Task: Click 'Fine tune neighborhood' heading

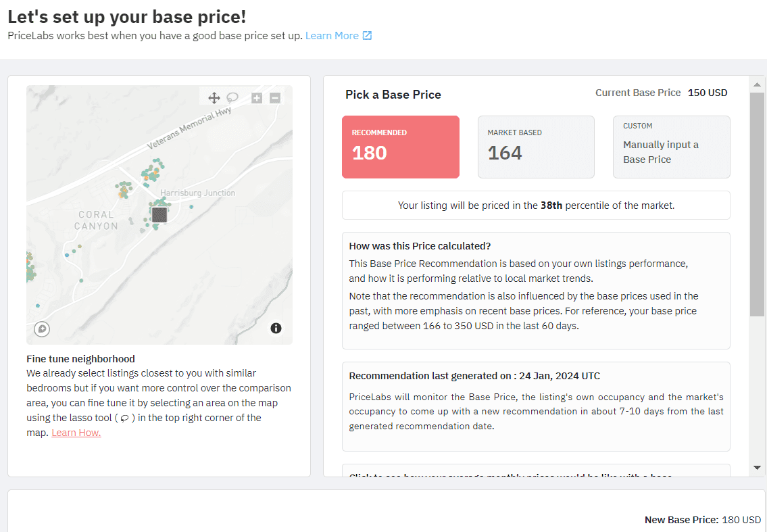Action: [80, 359]
